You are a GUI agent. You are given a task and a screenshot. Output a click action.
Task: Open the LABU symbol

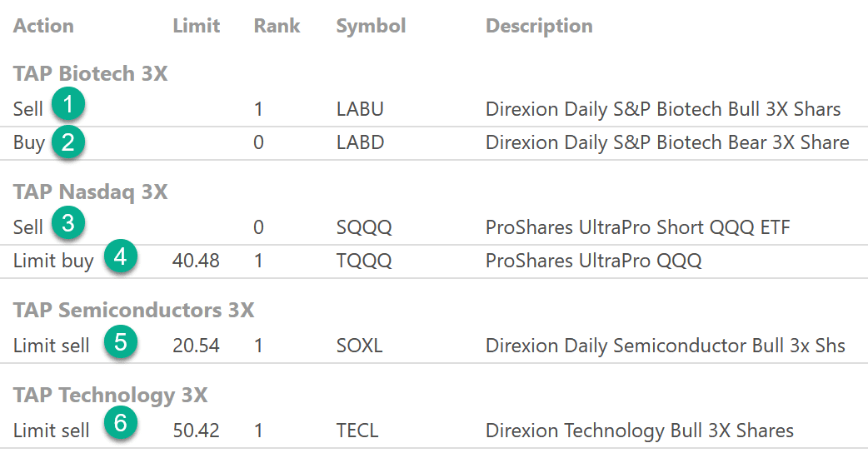tap(360, 109)
